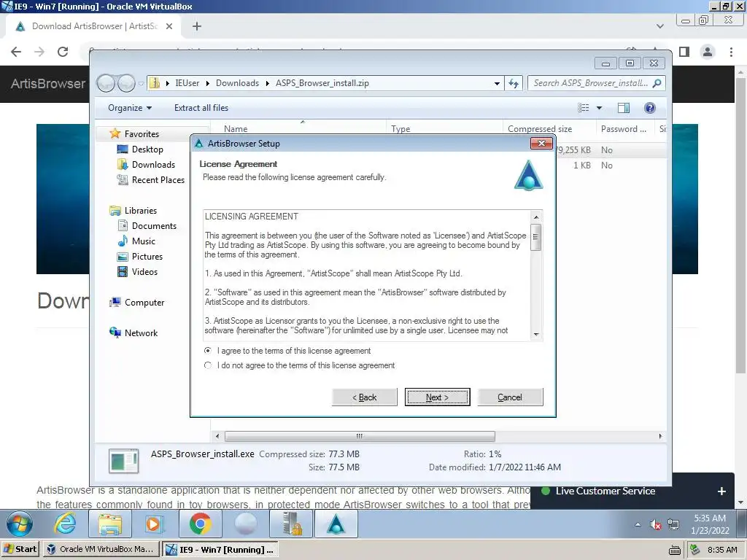Open Music library
This screenshot has width=747, height=560.
point(144,241)
